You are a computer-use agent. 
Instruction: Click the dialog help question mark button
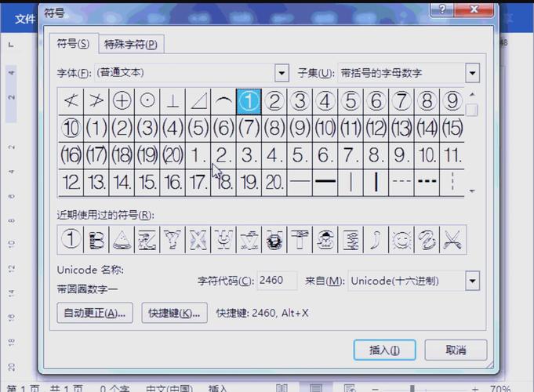(x=441, y=9)
